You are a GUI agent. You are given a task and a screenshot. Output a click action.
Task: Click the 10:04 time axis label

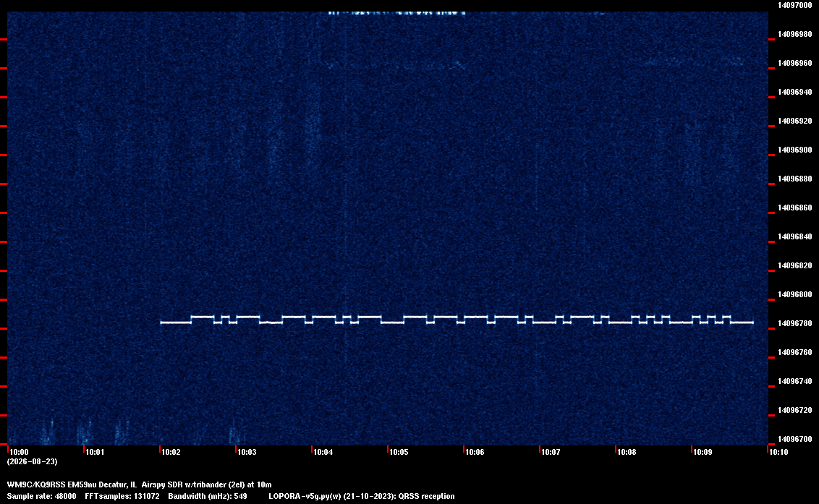tap(323, 452)
